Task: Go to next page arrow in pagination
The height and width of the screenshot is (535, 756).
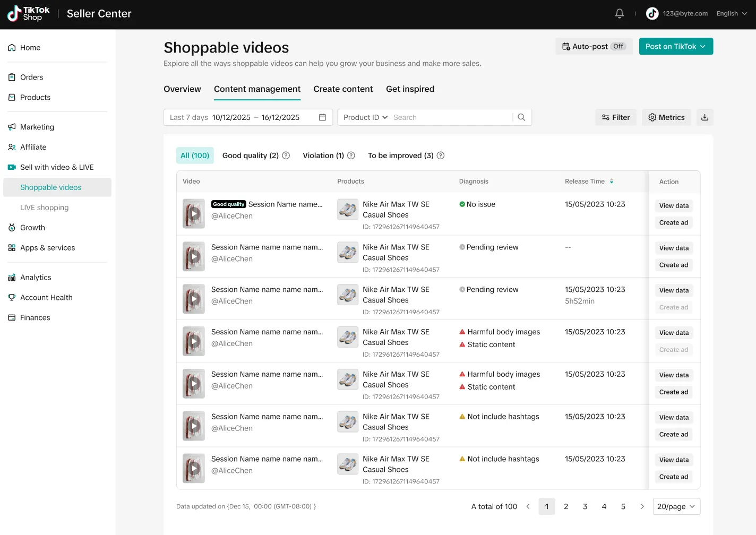Action: coord(642,506)
